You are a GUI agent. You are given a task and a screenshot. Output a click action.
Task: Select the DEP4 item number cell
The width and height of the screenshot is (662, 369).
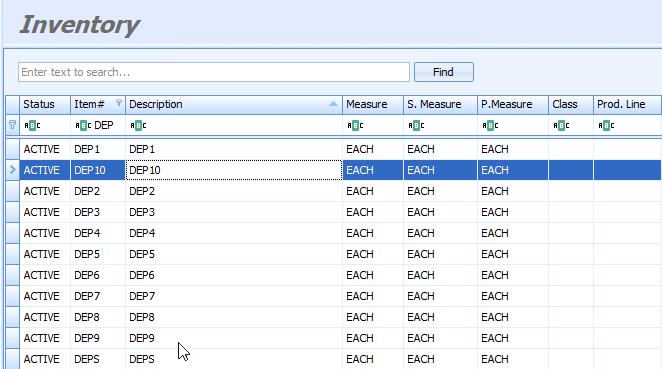[x=98, y=233]
